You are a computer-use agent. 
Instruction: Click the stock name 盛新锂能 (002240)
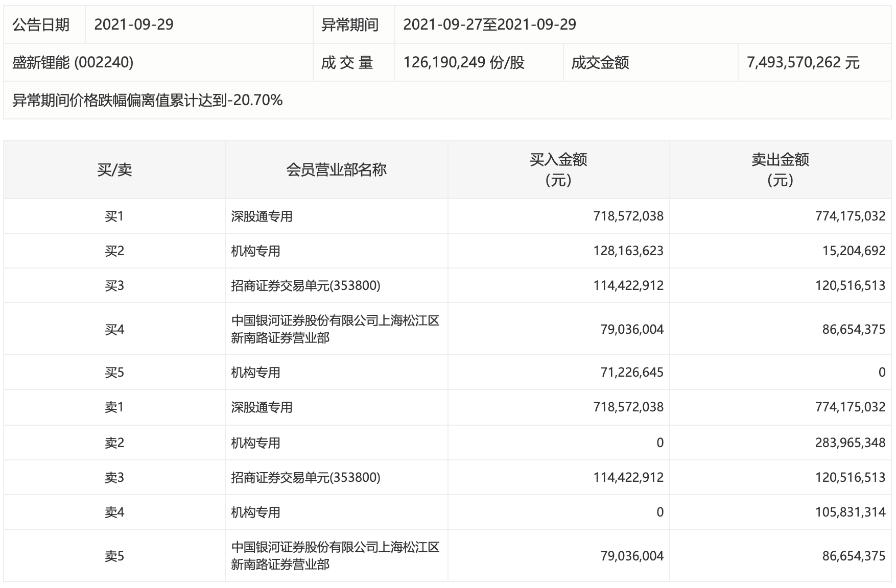[x=73, y=62]
